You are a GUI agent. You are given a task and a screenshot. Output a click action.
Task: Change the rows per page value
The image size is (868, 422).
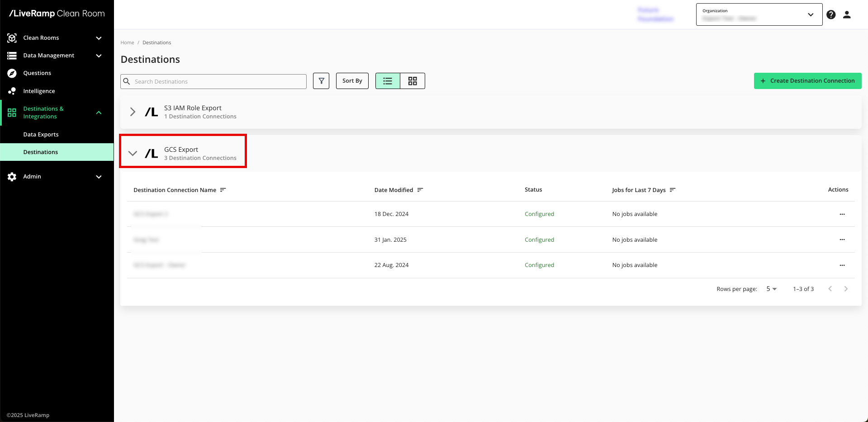click(x=771, y=289)
